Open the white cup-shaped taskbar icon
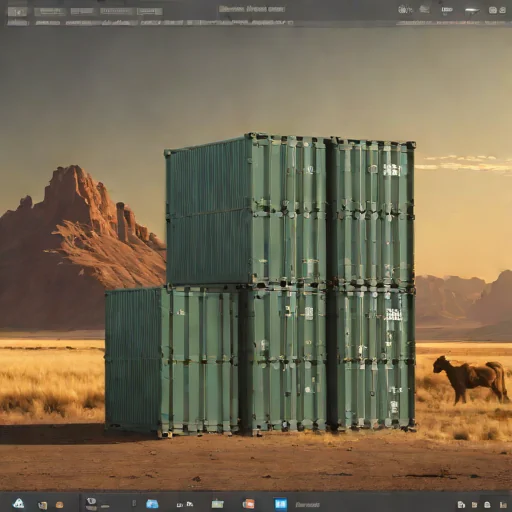 [91, 501]
